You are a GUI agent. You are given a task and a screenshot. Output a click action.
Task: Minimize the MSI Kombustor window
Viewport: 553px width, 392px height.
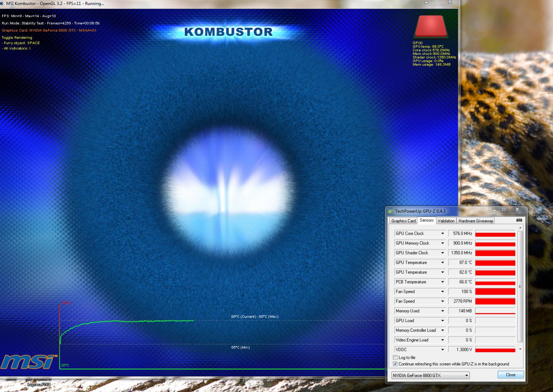coord(426,2)
